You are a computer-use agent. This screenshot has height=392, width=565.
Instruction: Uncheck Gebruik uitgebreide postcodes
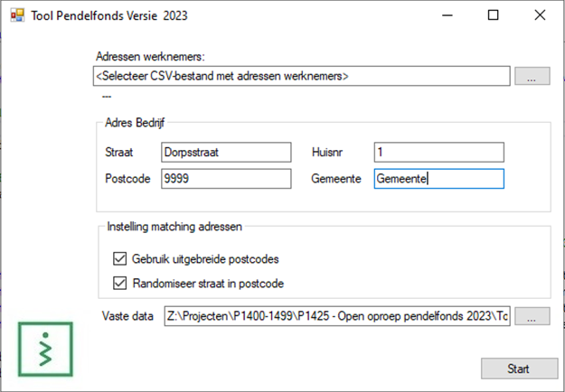(120, 259)
